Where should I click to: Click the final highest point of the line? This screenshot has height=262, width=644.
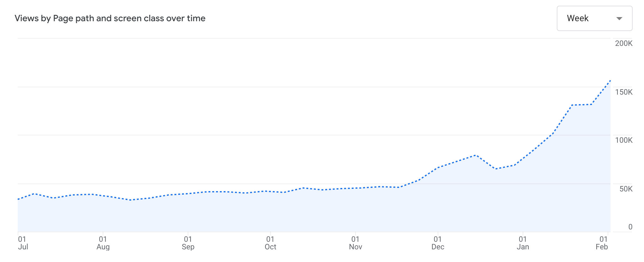[610, 81]
